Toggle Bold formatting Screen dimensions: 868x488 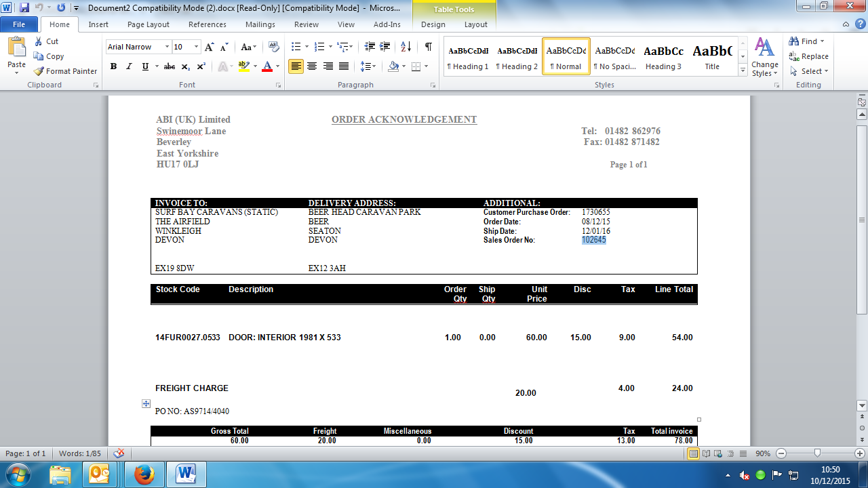[x=113, y=66]
